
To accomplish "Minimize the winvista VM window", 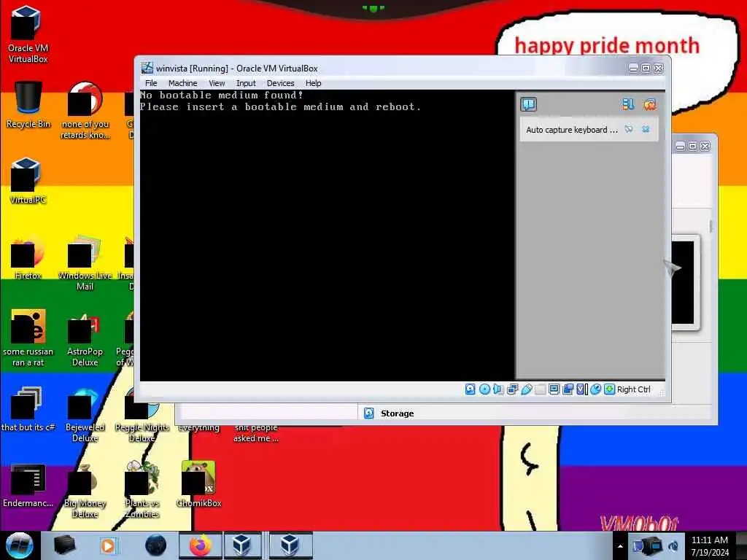I will (x=633, y=68).
